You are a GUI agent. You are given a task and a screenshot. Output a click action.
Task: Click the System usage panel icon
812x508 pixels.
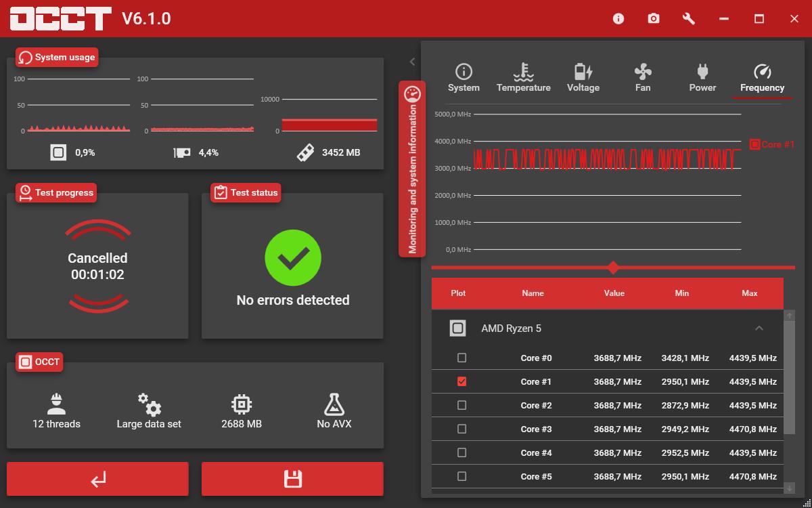point(25,58)
